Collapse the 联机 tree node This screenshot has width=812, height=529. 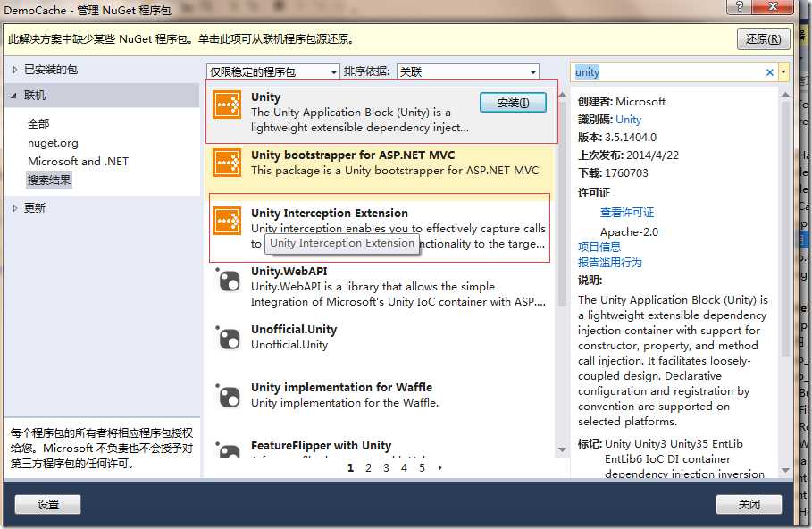click(14, 96)
